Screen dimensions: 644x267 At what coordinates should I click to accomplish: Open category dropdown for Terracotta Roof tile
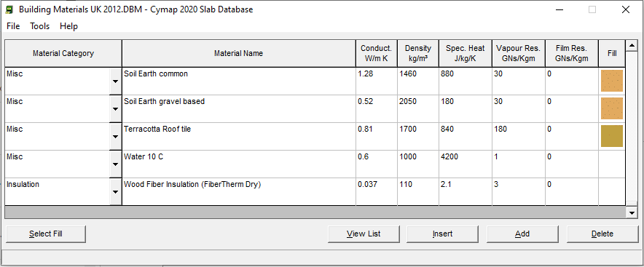tap(115, 136)
